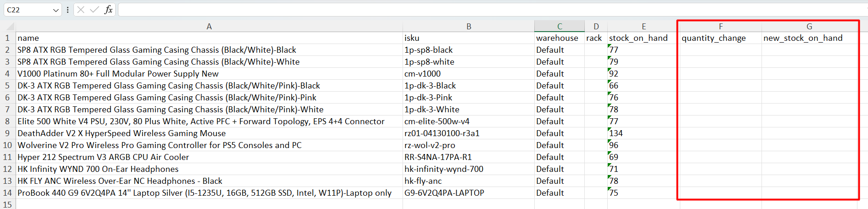Viewport: 868px width, 209px height.
Task: Click inside the formula bar input area
Action: [459, 10]
